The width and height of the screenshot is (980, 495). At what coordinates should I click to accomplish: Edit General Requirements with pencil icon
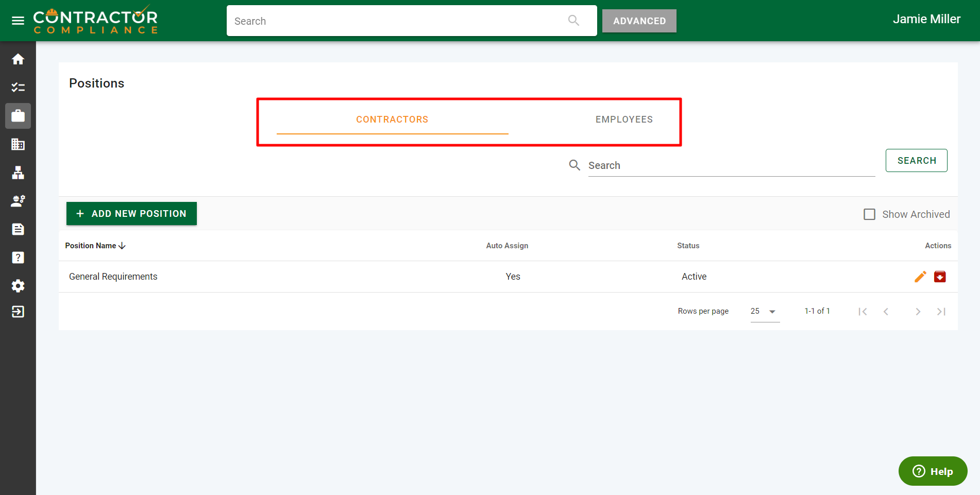920,277
